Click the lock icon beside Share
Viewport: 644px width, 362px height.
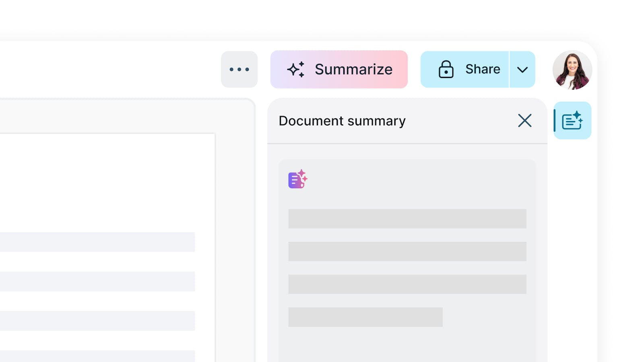click(x=446, y=69)
